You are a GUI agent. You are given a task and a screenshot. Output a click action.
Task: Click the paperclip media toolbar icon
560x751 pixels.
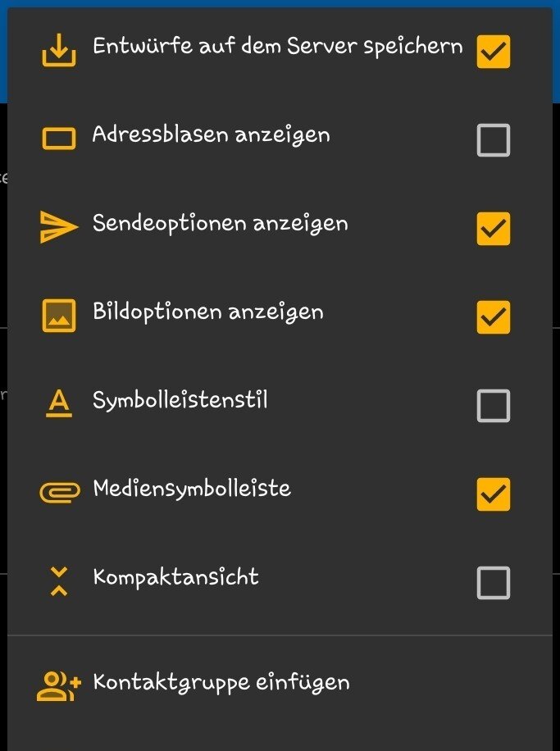(x=59, y=492)
